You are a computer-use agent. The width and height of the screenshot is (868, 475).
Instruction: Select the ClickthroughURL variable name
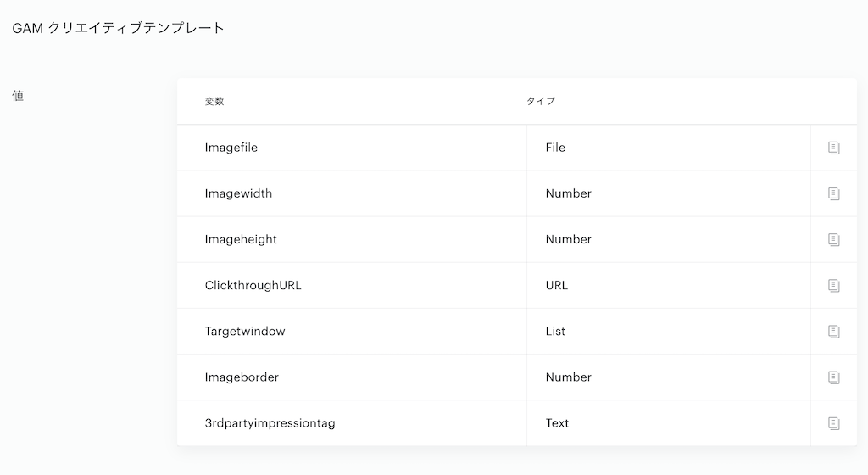pos(253,285)
